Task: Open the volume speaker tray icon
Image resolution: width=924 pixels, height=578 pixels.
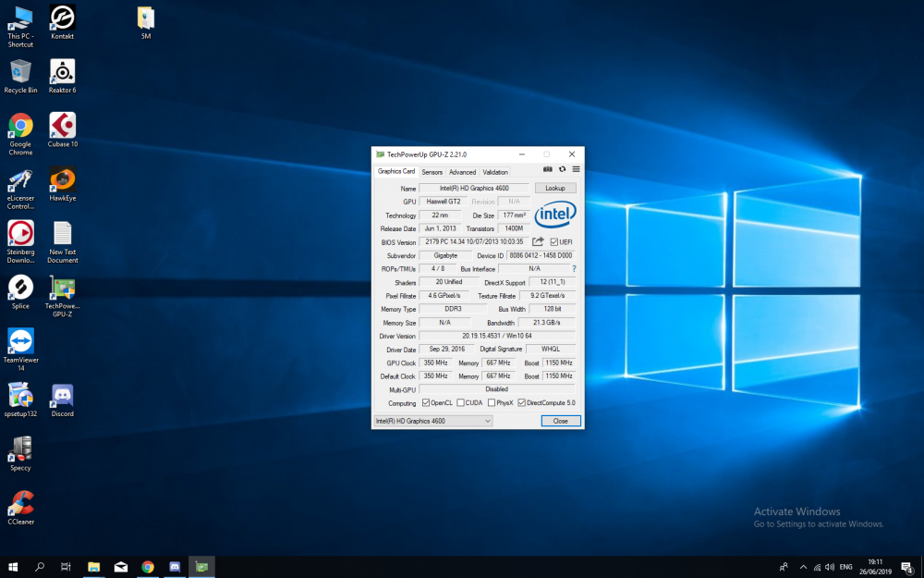Action: (831, 568)
